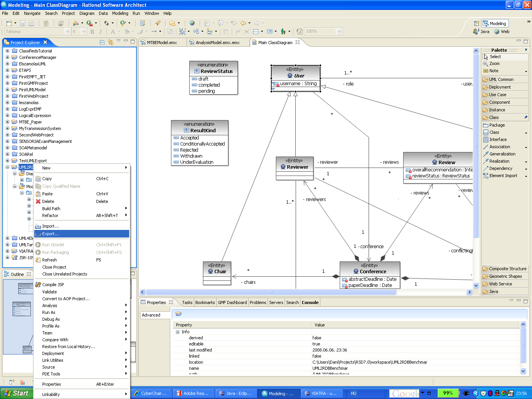Select the Zoom tool in Palette
Screen dimensions: 532x399
pyautogui.click(x=505, y=63)
